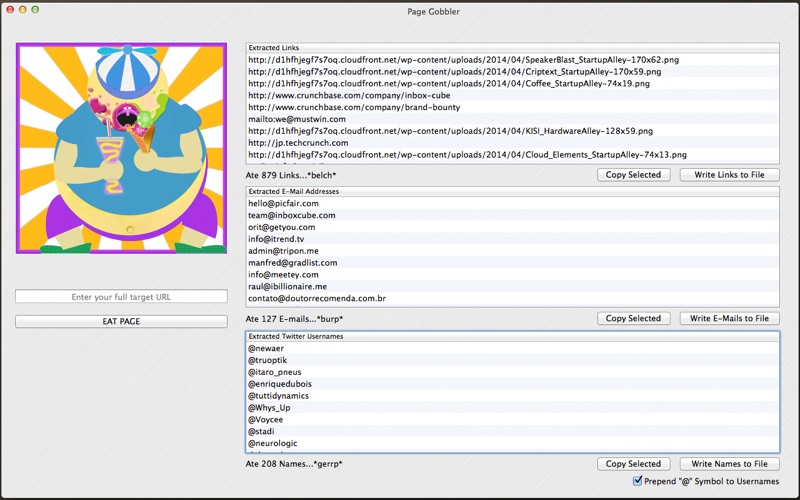This screenshot has height=500, width=800.
Task: Select the Criptext_StartupAlley-170x59.png link
Action: click(512, 71)
